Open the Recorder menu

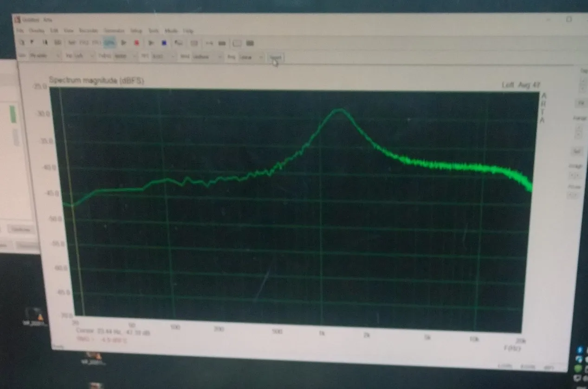coord(89,31)
